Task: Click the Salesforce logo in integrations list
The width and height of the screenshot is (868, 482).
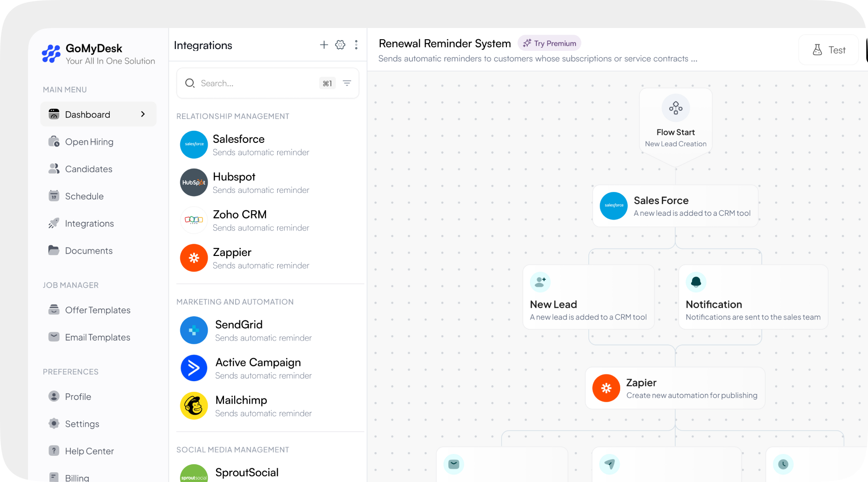Action: click(x=194, y=145)
